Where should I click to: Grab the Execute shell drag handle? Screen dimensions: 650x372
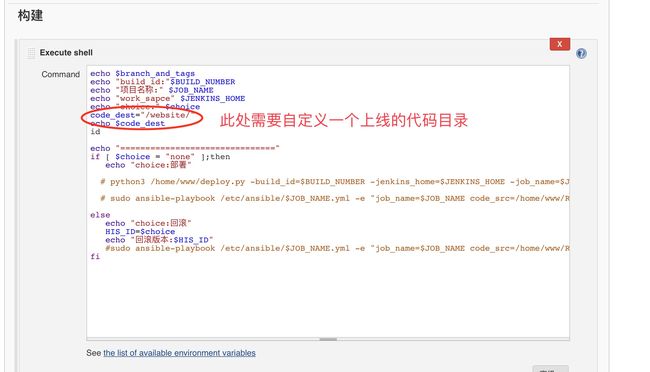click(x=31, y=53)
